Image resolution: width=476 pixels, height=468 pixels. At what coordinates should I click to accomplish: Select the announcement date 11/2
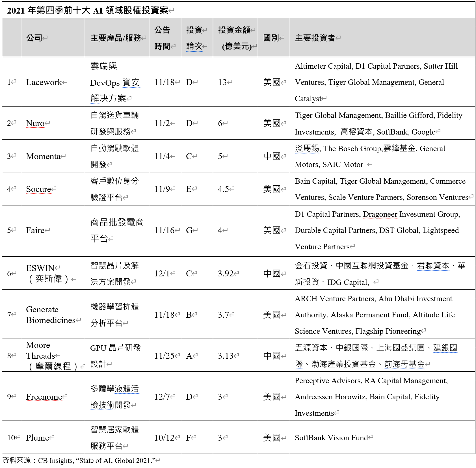pos(162,123)
